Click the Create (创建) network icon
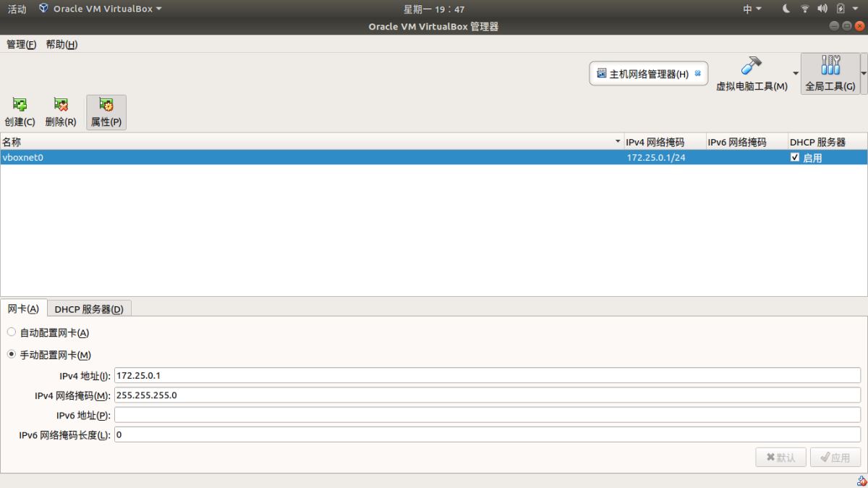The height and width of the screenshot is (488, 868). (x=20, y=105)
